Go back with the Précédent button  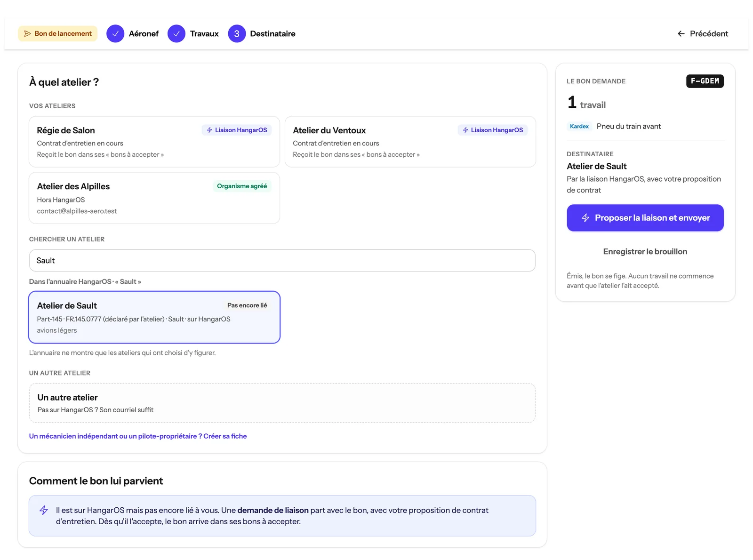(x=703, y=33)
